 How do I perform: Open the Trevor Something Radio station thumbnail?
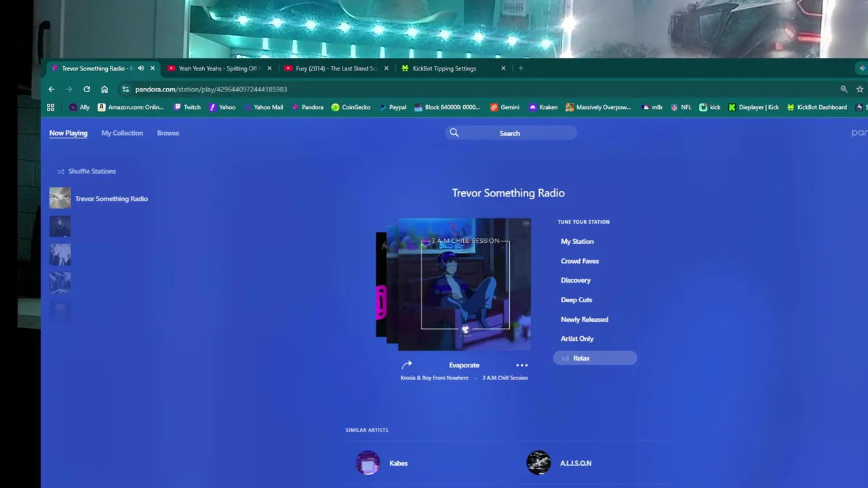coord(60,198)
